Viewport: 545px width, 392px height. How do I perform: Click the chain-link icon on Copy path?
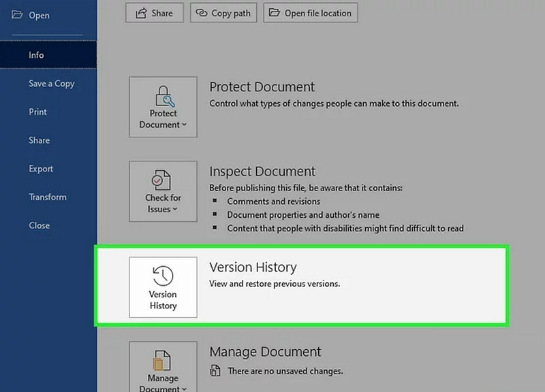(x=202, y=13)
